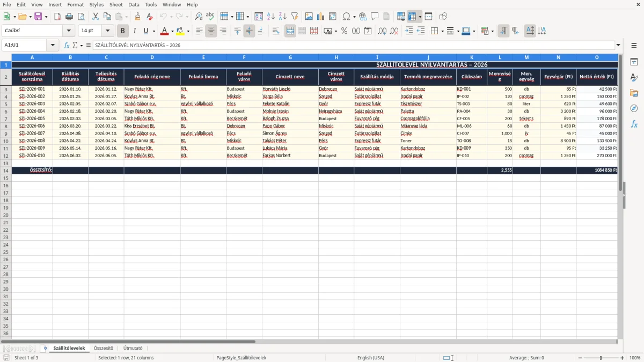
Task: Open the Styles menu
Action: point(97,4)
